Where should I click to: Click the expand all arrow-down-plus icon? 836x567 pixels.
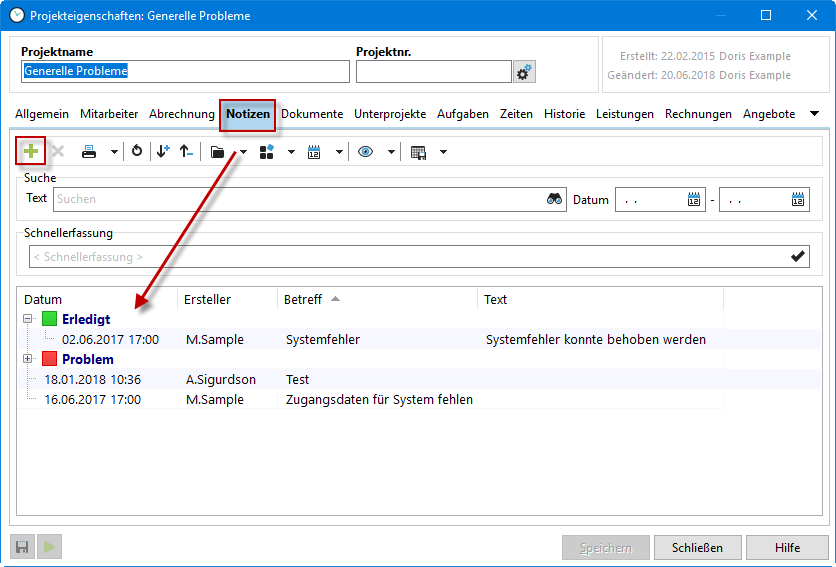163,152
